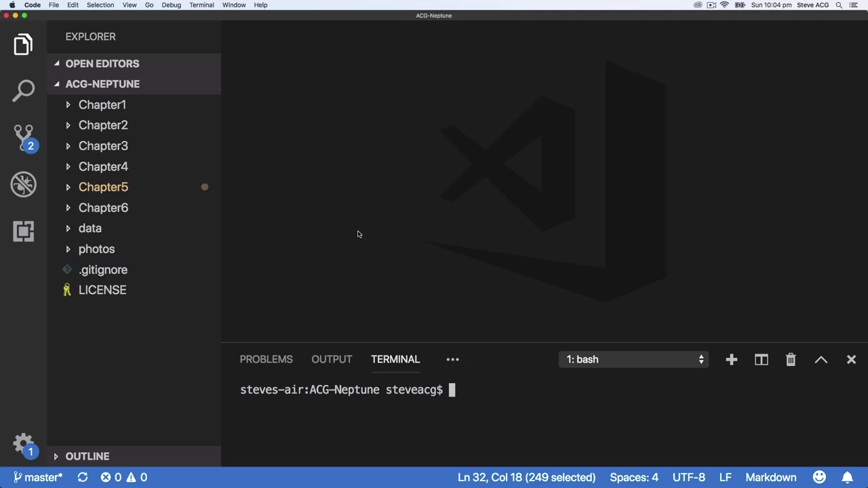Open the Terminal menu
The width and height of the screenshot is (868, 488).
coord(201,5)
